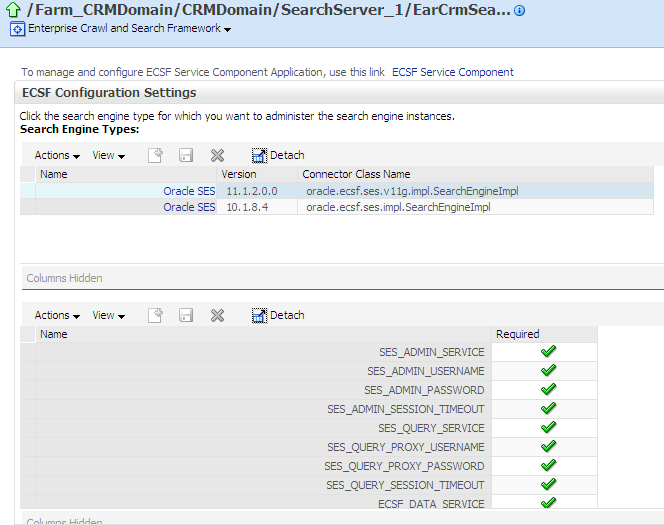Detach the parameters table
The image size is (664, 525).
(278, 315)
